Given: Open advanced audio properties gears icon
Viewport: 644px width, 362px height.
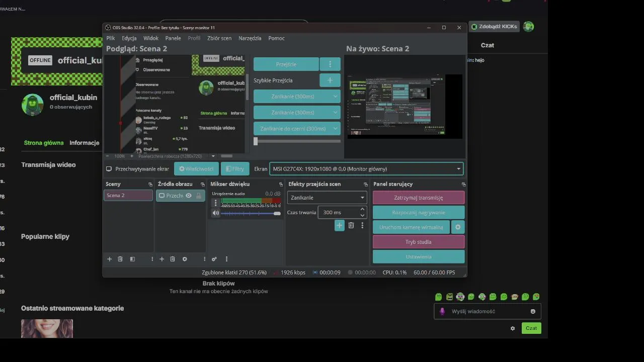Looking at the screenshot, I should click(x=214, y=259).
